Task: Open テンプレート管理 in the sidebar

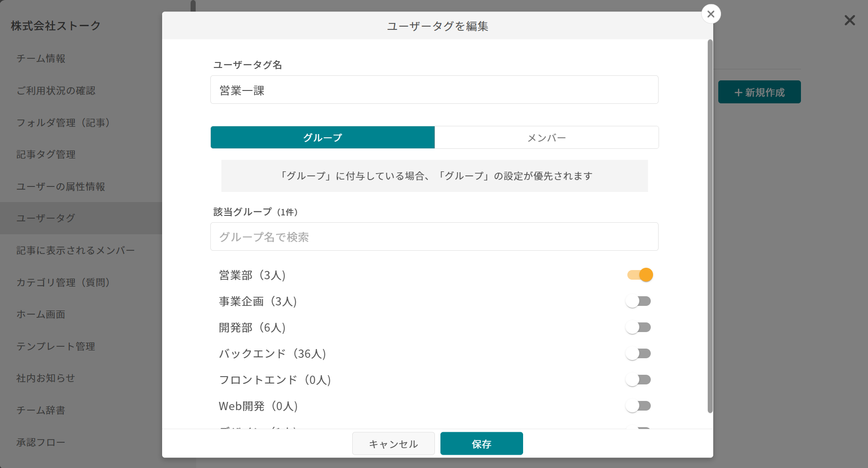Action: 56,347
